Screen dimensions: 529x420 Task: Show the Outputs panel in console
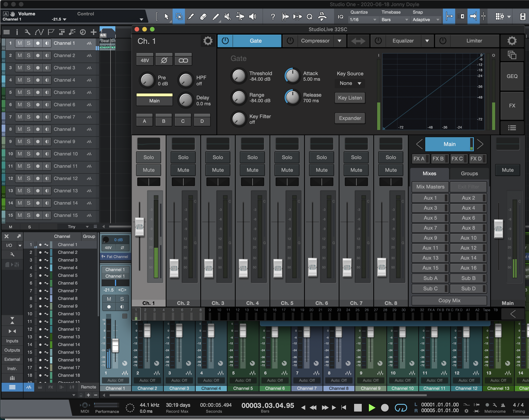(x=12, y=350)
